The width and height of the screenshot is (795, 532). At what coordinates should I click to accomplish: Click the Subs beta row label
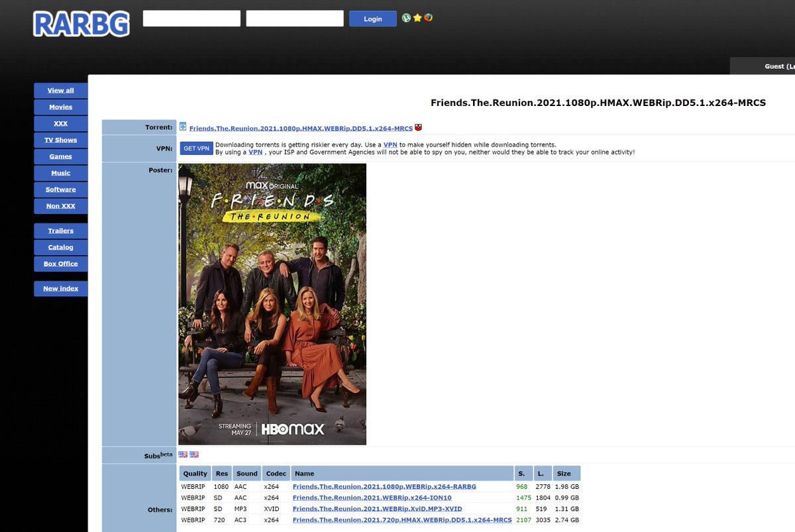click(159, 455)
